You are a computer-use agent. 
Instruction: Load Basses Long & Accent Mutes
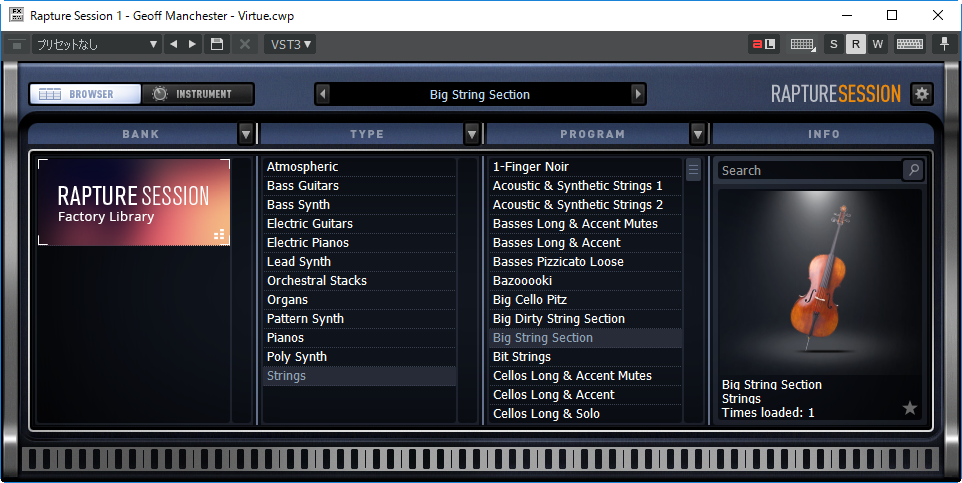click(x=586, y=223)
